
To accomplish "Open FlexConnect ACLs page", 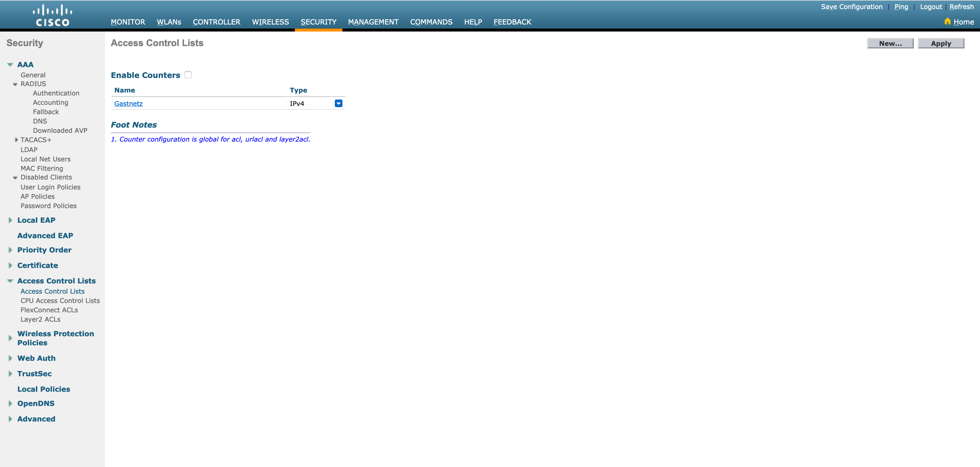I will coord(49,310).
